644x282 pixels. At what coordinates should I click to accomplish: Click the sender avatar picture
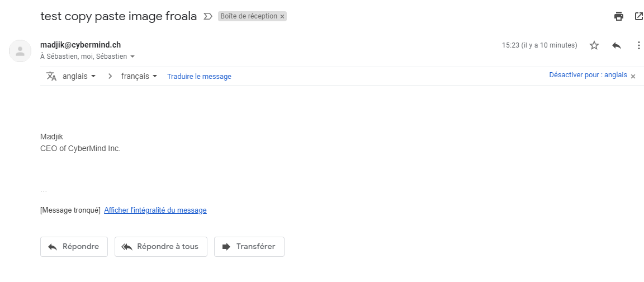point(20,51)
